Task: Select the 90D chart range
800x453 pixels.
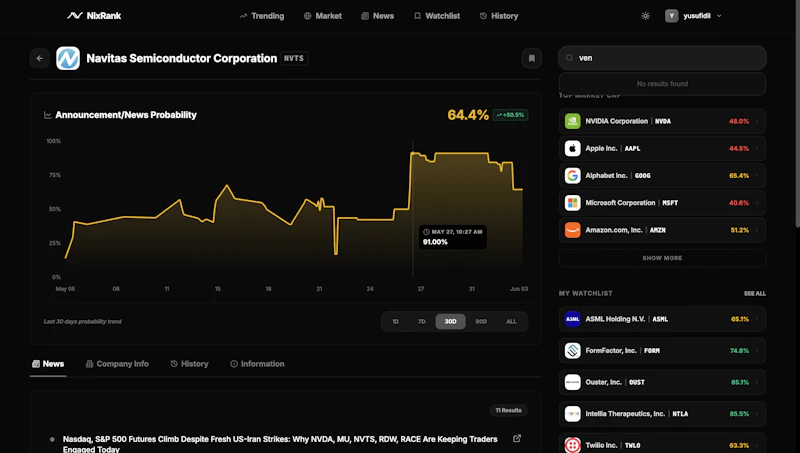Action: coord(481,321)
